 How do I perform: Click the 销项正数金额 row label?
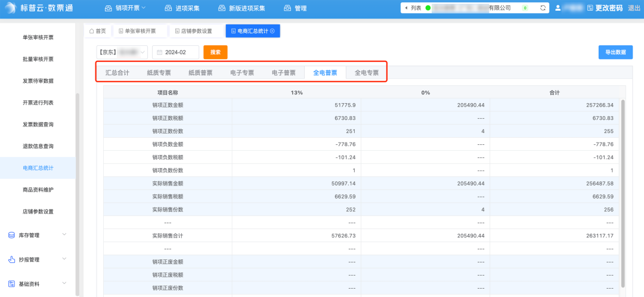(x=168, y=105)
